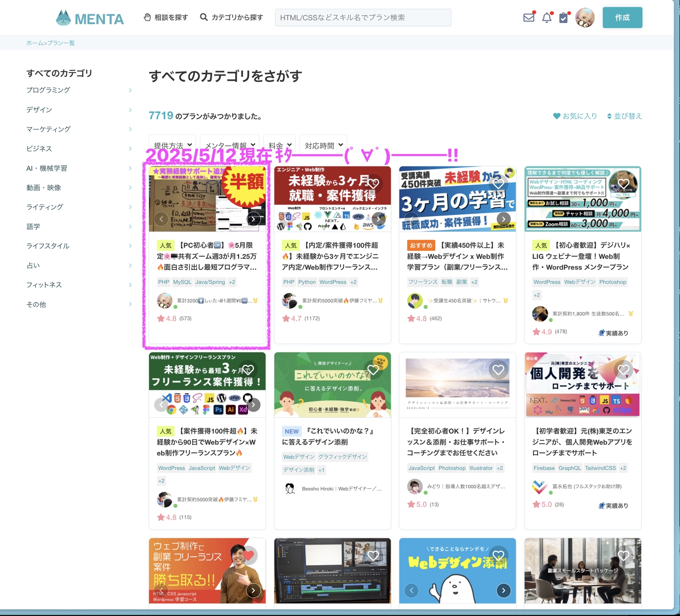Open the 提供方法 filter dropdown
Viewport: 680px width, 616px height.
coord(172,145)
